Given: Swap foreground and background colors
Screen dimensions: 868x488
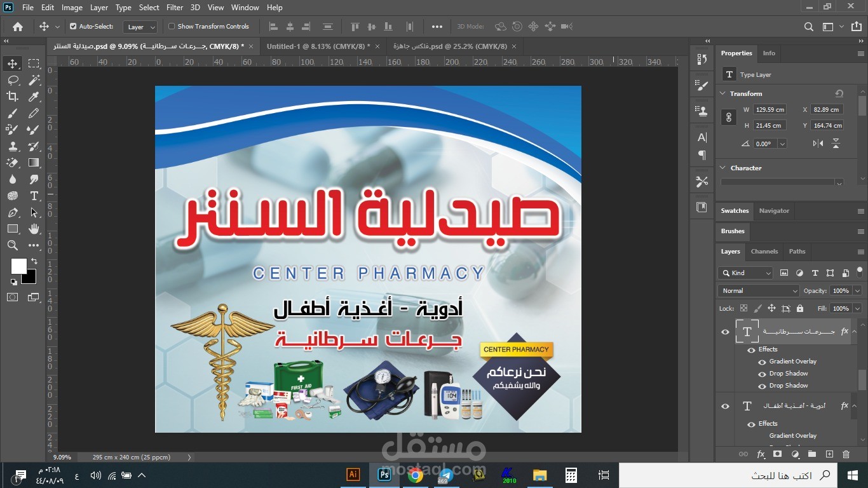Looking at the screenshot, I should pos(34,261).
